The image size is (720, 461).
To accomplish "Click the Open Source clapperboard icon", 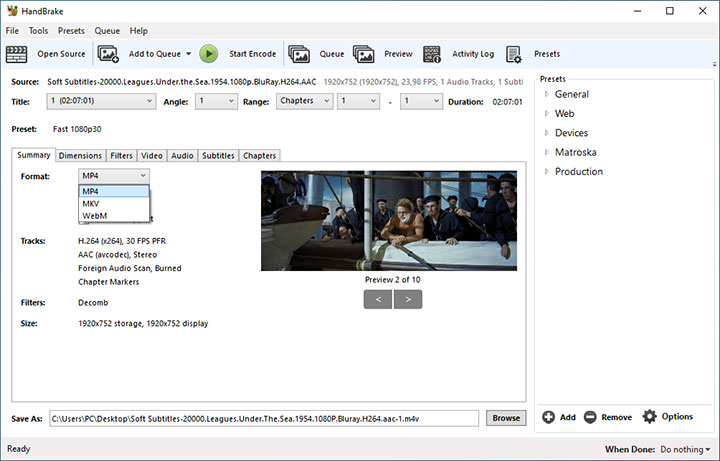I will 17,54.
